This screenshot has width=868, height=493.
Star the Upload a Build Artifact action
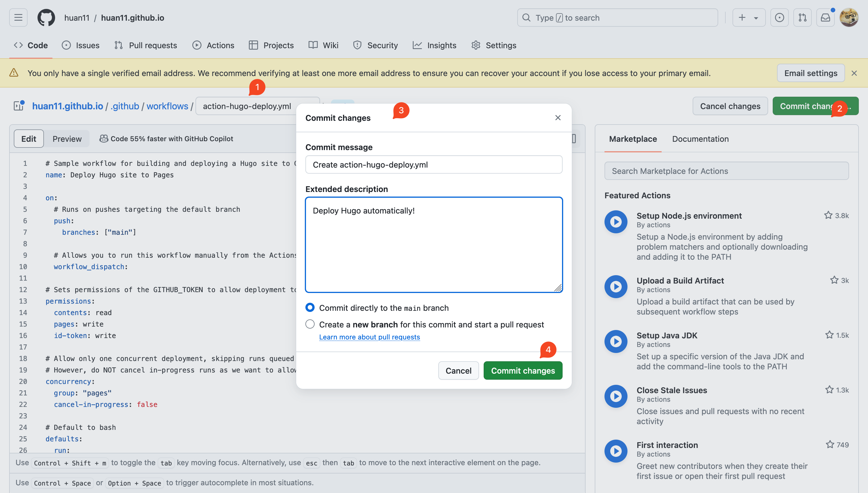(x=834, y=280)
